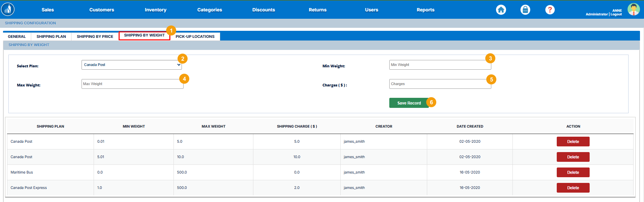Open help via question mark icon
Screen dimensions: 644x202
click(x=550, y=10)
